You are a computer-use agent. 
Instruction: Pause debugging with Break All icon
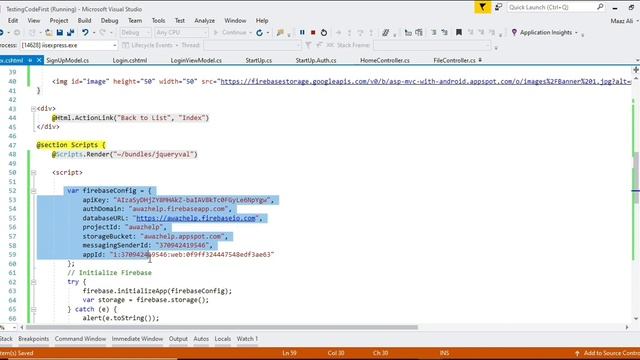[302, 32]
